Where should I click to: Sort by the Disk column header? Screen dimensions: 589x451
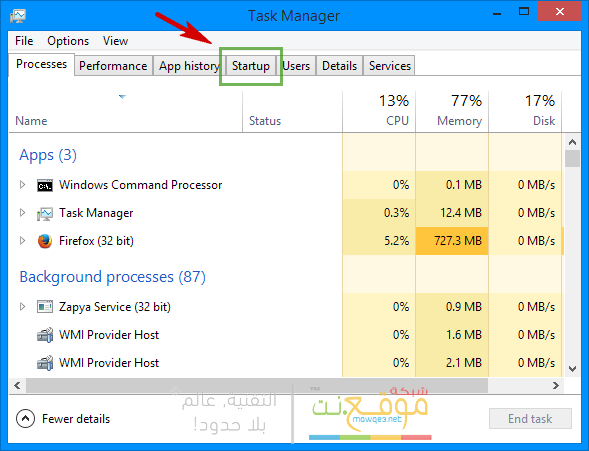click(525, 112)
